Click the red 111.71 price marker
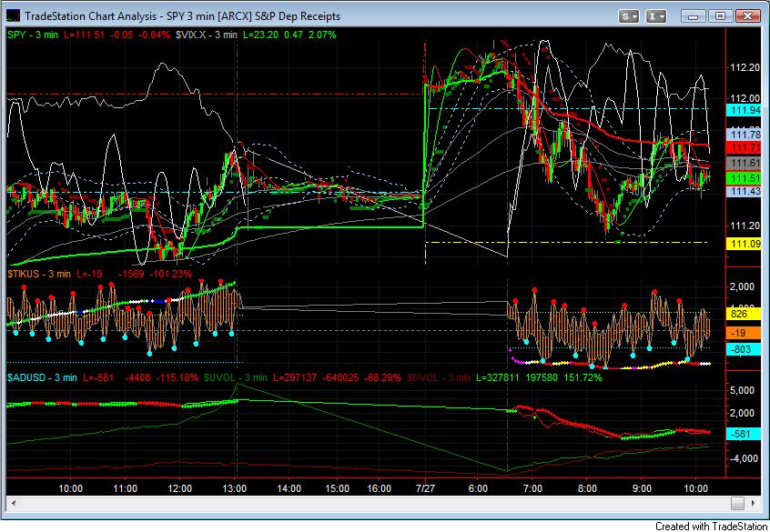Viewport: 770px width, 532px height. coord(744,147)
